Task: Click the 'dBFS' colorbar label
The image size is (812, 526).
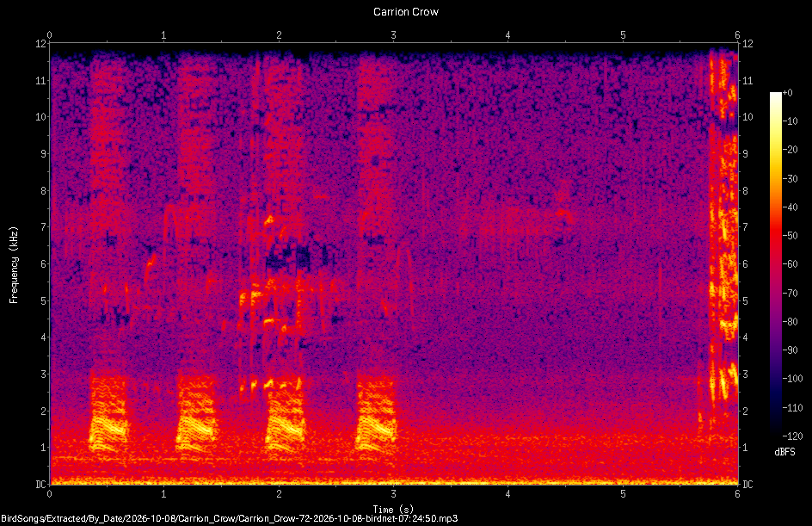Action: [x=784, y=452]
